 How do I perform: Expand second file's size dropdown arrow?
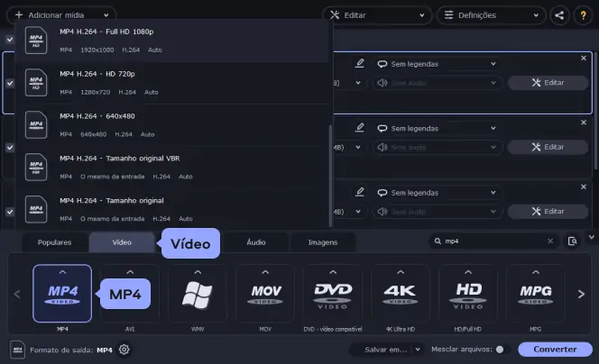(358, 147)
